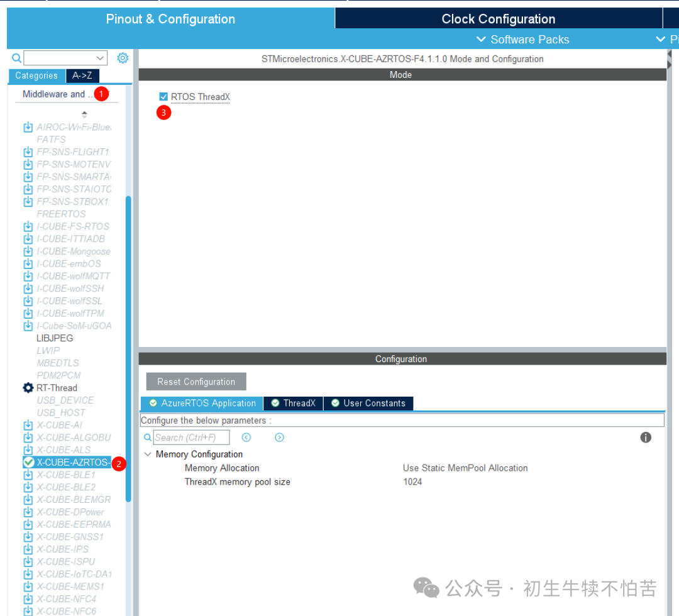Click the ThreadX memory pool size value 1024
Screen dimensions: 679x616
[412, 482]
